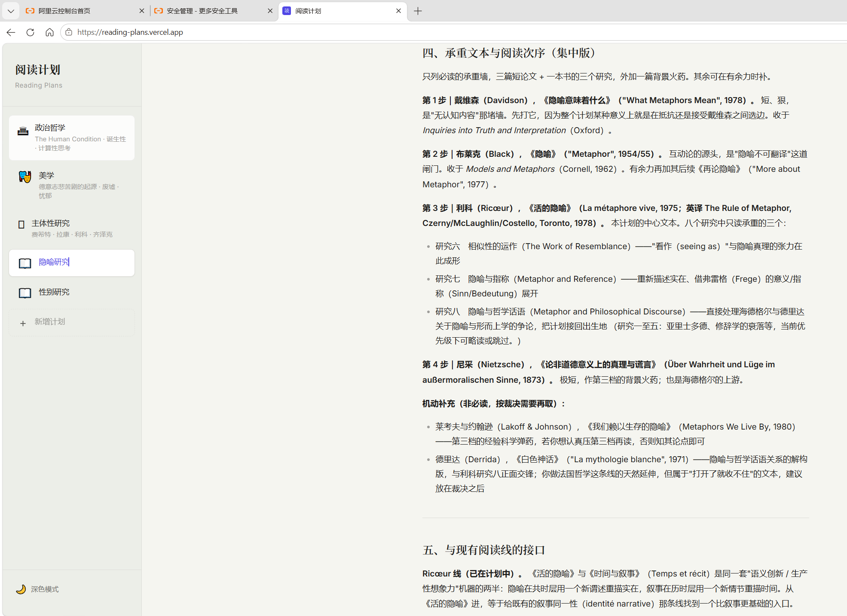This screenshot has height=616, width=847.
Task: Click the 阅读计划 sidebar title
Action: pyautogui.click(x=38, y=70)
